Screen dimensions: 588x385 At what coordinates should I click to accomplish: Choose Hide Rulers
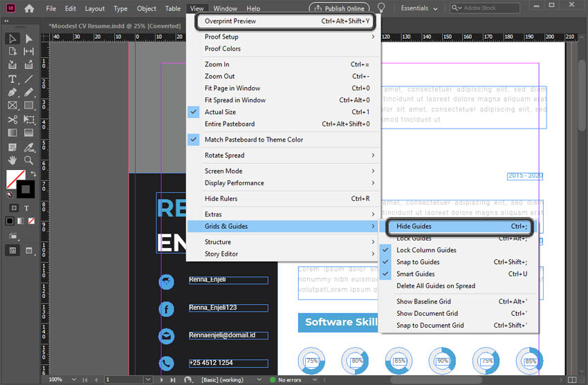click(284, 199)
